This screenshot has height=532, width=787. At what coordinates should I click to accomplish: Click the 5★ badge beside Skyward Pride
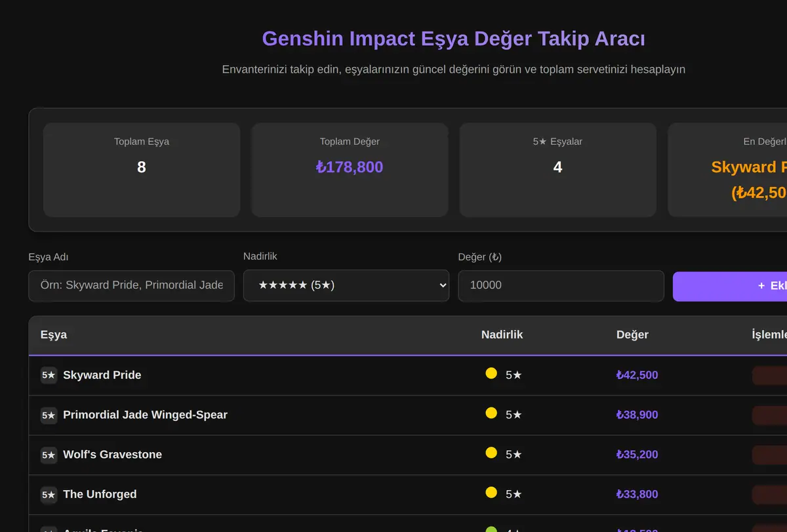click(x=49, y=375)
